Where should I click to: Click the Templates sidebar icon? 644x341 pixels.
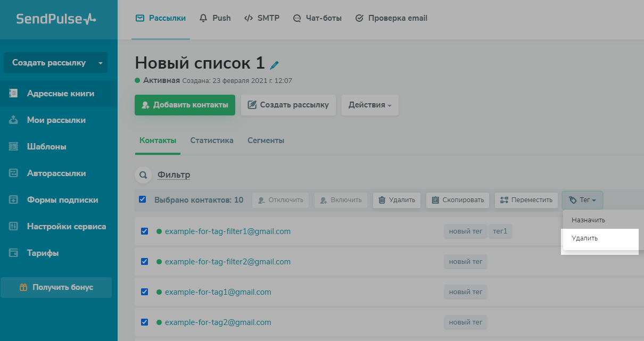14,147
